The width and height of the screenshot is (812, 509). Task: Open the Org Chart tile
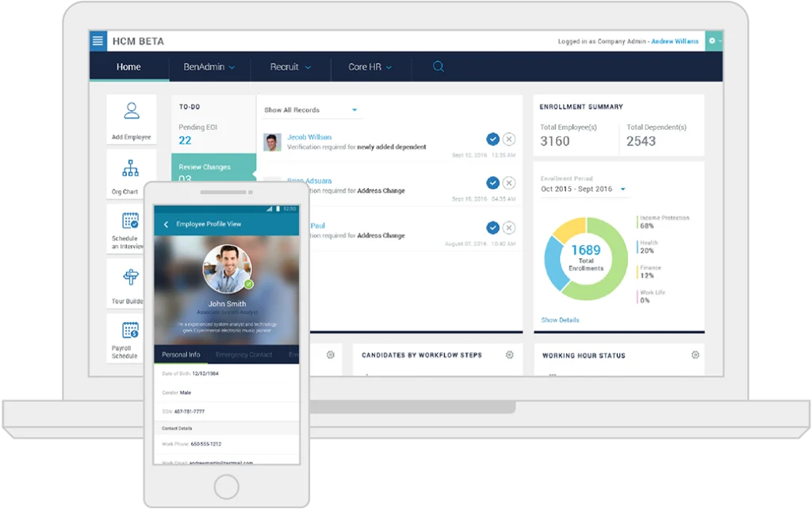(x=131, y=174)
